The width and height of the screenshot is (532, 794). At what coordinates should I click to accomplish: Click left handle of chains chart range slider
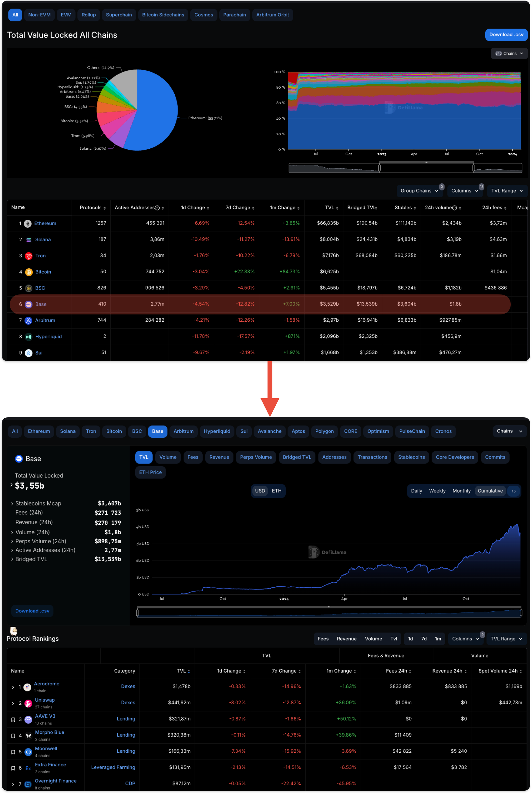[379, 168]
